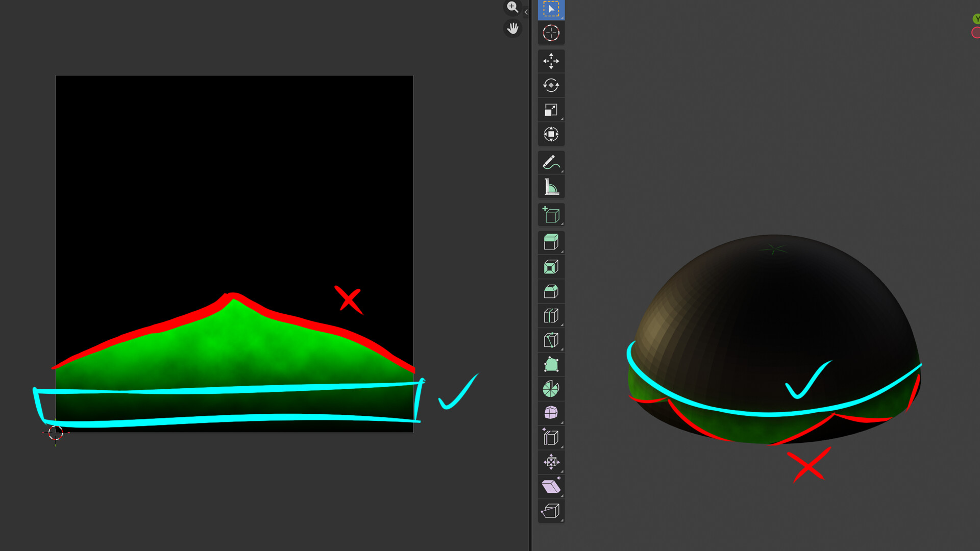
Task: Expand the image editor sidebar arrow
Action: coord(526,12)
